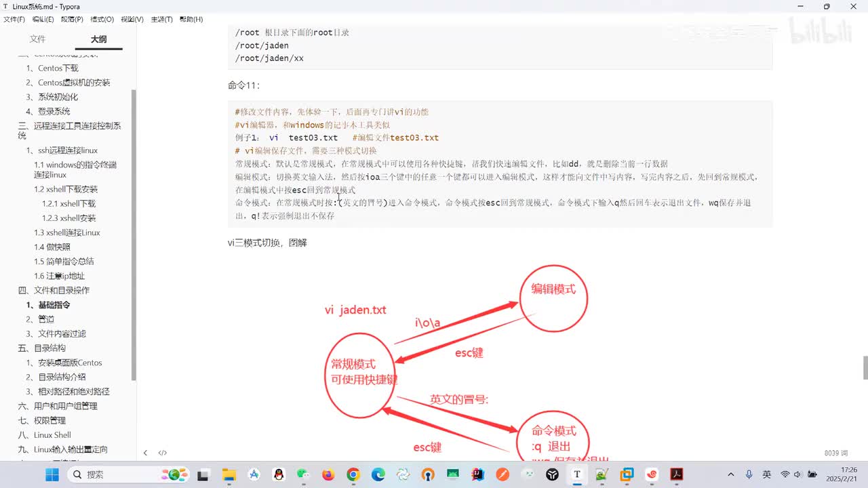The height and width of the screenshot is (488, 868).
Task: Switch sidebar to the 文件 tab
Action: click(x=37, y=39)
